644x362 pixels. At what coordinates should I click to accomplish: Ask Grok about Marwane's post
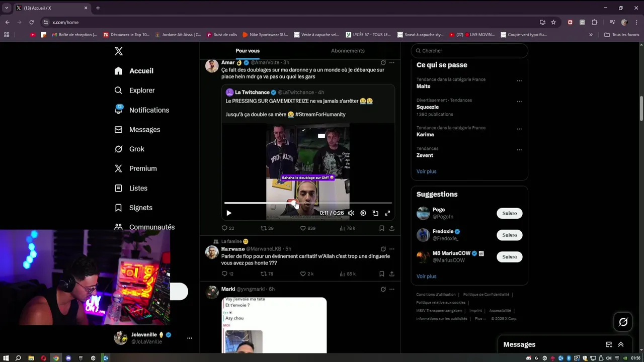point(383,249)
